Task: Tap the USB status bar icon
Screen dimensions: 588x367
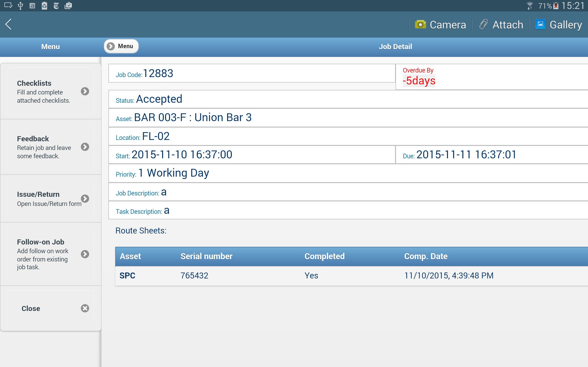Action: (20, 6)
